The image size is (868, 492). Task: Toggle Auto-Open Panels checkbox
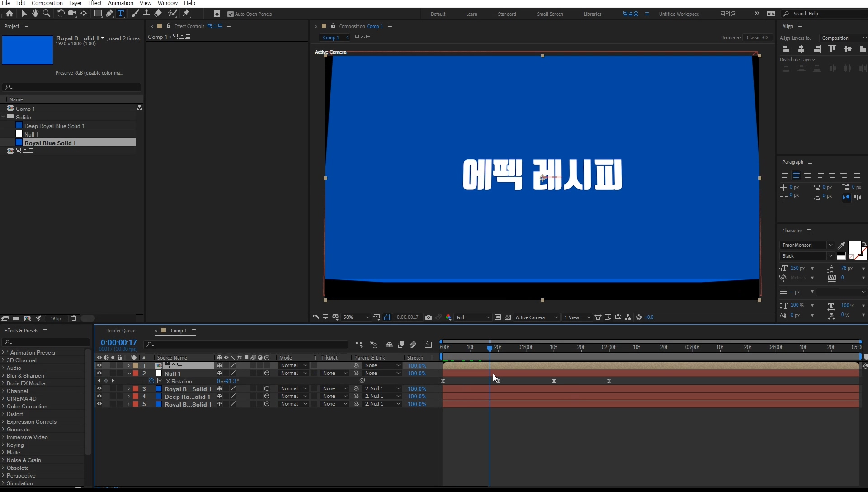pos(231,14)
